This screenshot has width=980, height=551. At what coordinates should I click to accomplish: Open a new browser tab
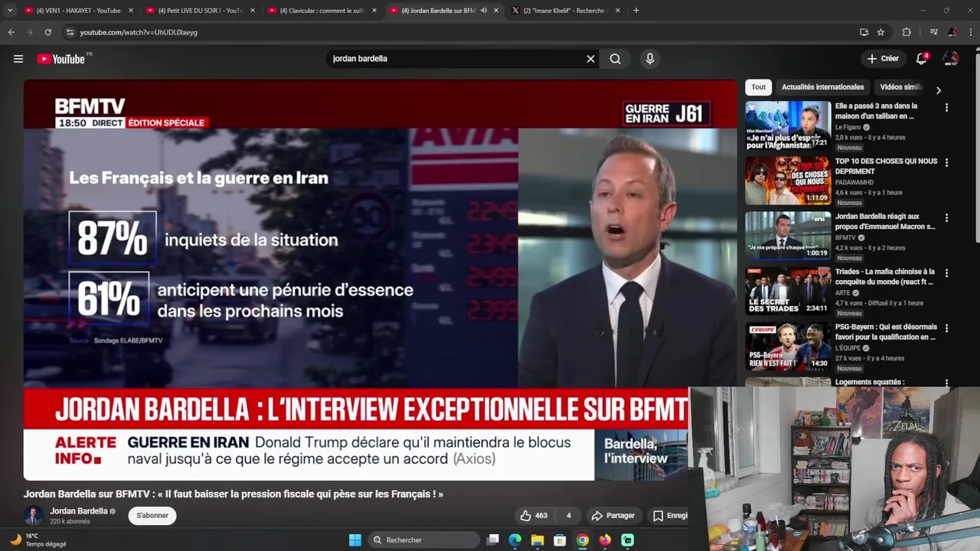(x=636, y=11)
